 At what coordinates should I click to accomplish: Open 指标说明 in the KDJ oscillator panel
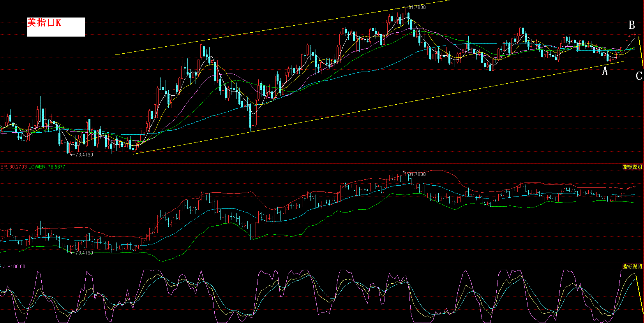pos(632,267)
